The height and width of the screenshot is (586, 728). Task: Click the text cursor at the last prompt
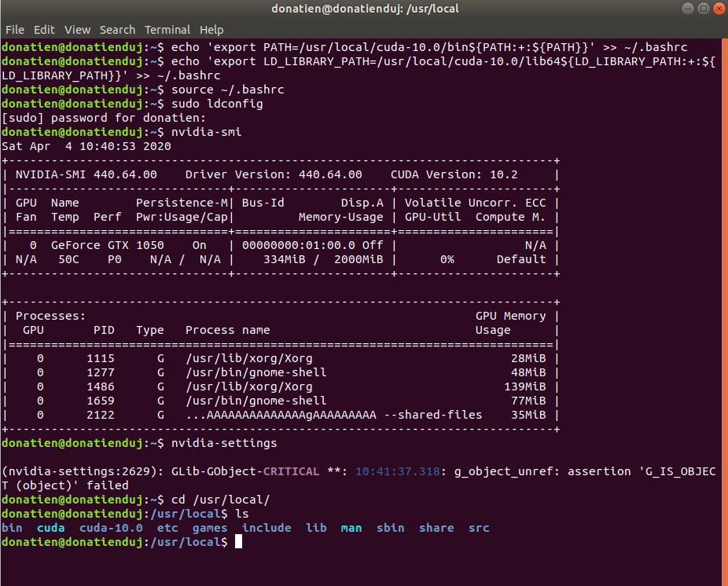238,541
